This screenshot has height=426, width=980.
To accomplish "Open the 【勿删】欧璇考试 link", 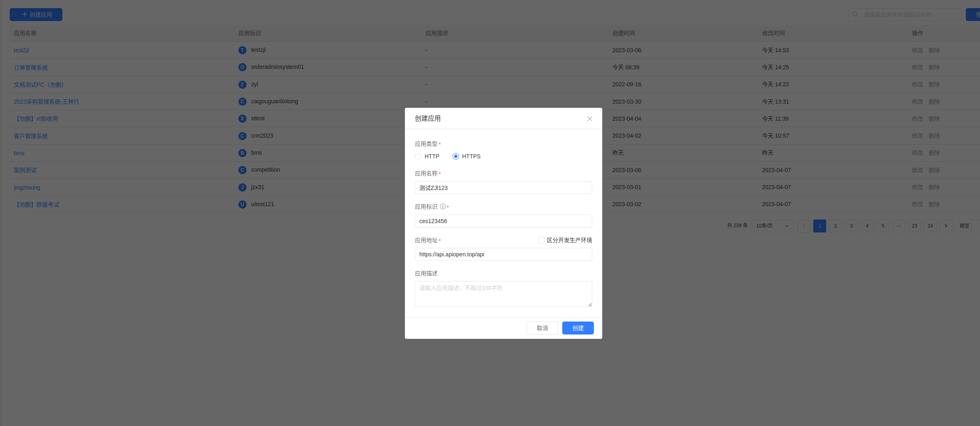I will [36, 204].
